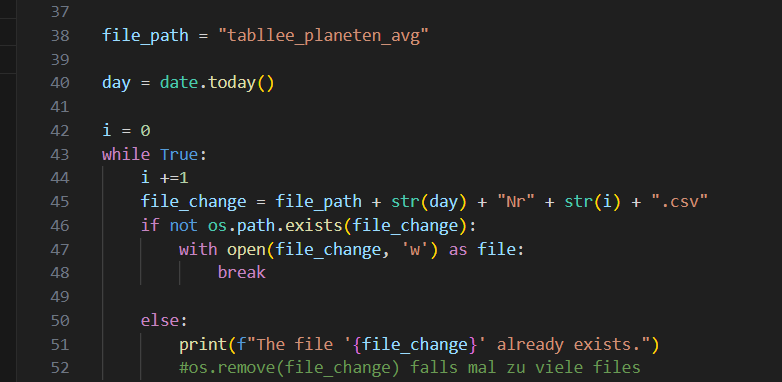Click the i = 0 assignment

click(126, 131)
